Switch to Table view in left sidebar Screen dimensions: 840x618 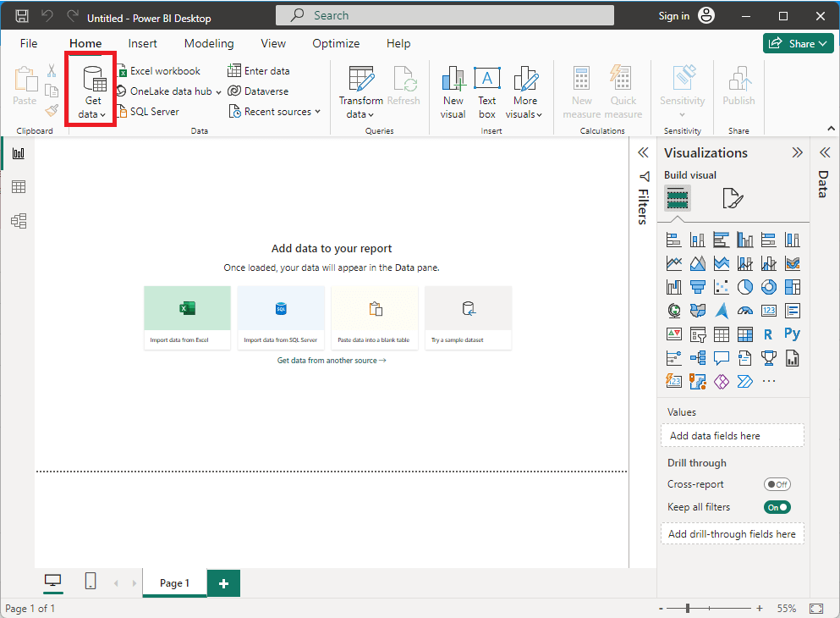click(19, 186)
